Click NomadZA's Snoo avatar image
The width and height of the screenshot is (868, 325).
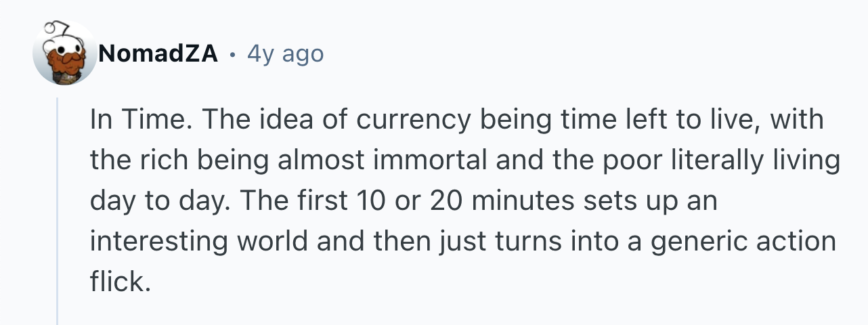pyautogui.click(x=64, y=53)
